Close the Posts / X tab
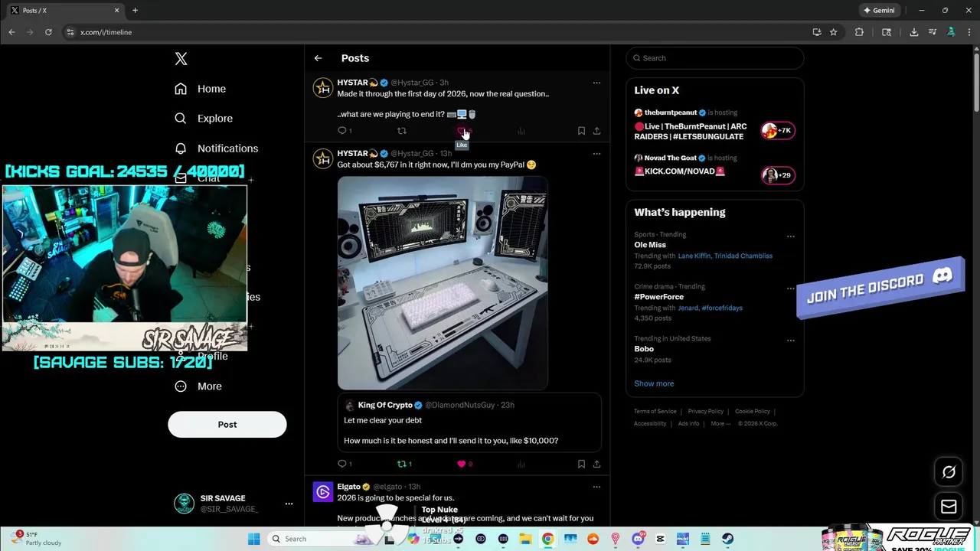Screen dimensions: 980x551 click(x=116, y=11)
